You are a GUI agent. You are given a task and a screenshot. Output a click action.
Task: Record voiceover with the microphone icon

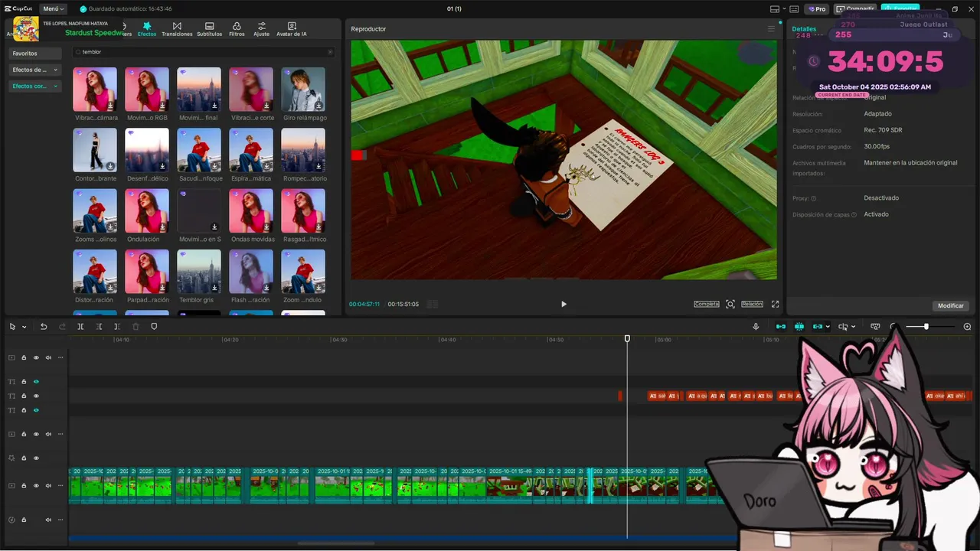[756, 327]
